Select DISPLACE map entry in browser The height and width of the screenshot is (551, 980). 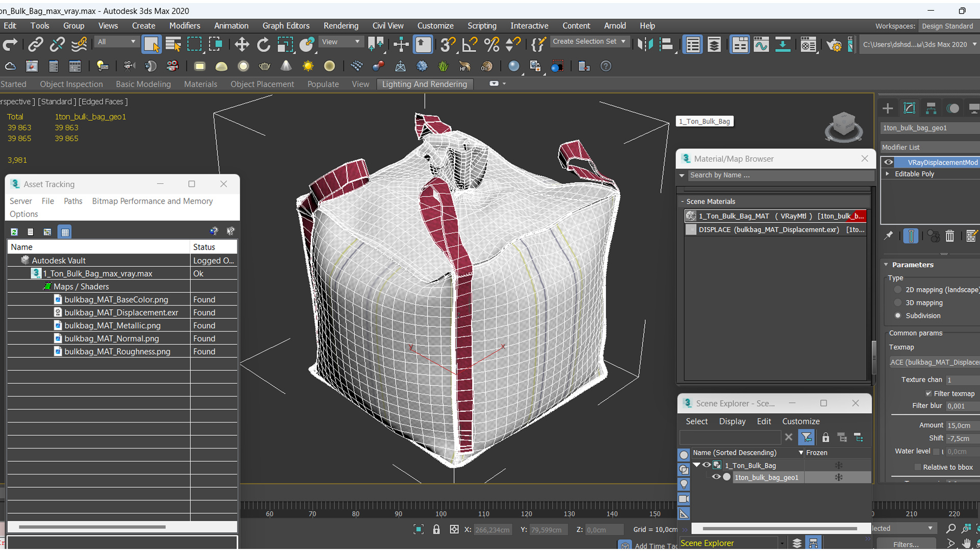coord(775,230)
